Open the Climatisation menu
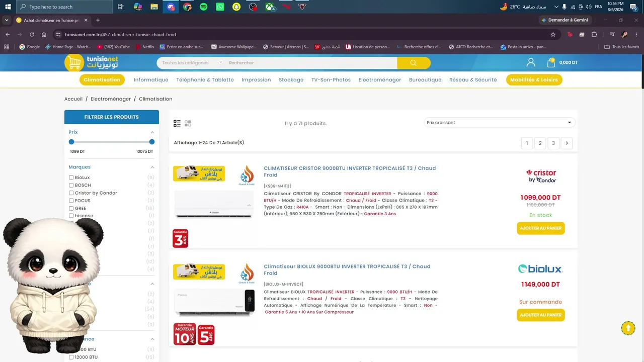This screenshot has height=362, width=644. point(102,79)
